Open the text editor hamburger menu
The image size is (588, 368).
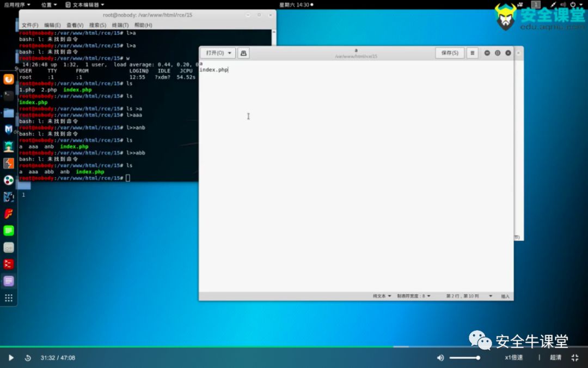(x=472, y=53)
